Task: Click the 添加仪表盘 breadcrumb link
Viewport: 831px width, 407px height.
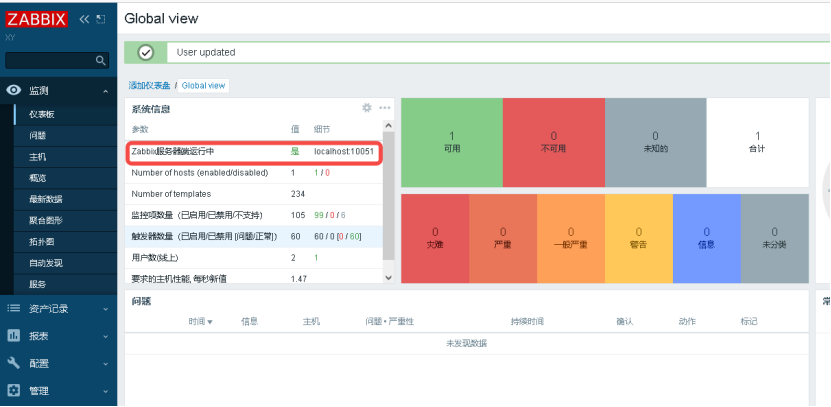Action: coord(149,85)
